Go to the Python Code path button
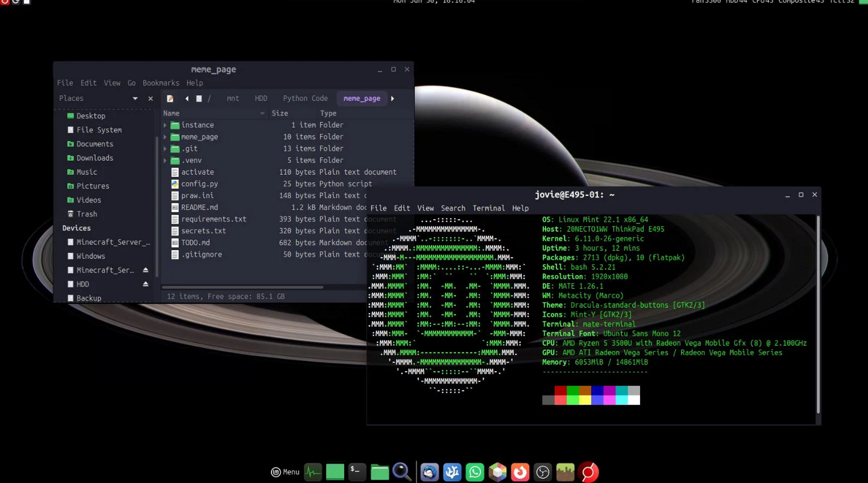 pyautogui.click(x=305, y=98)
